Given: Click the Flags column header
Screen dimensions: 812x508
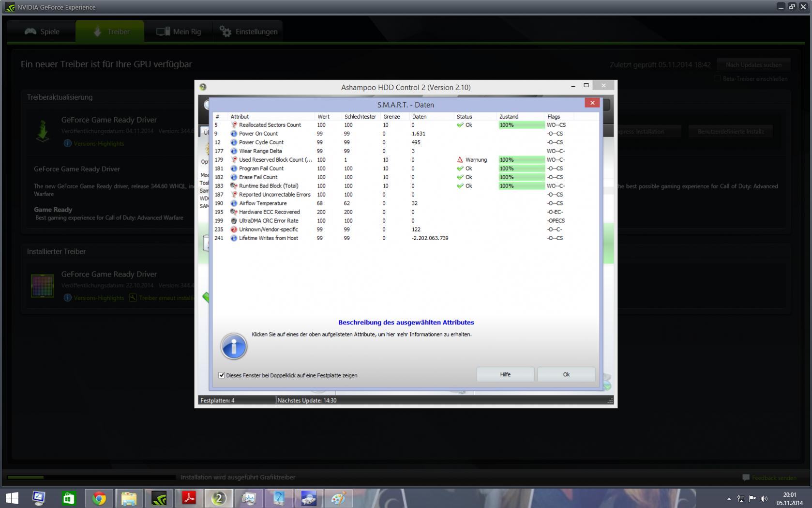Looking at the screenshot, I should pyautogui.click(x=559, y=117).
